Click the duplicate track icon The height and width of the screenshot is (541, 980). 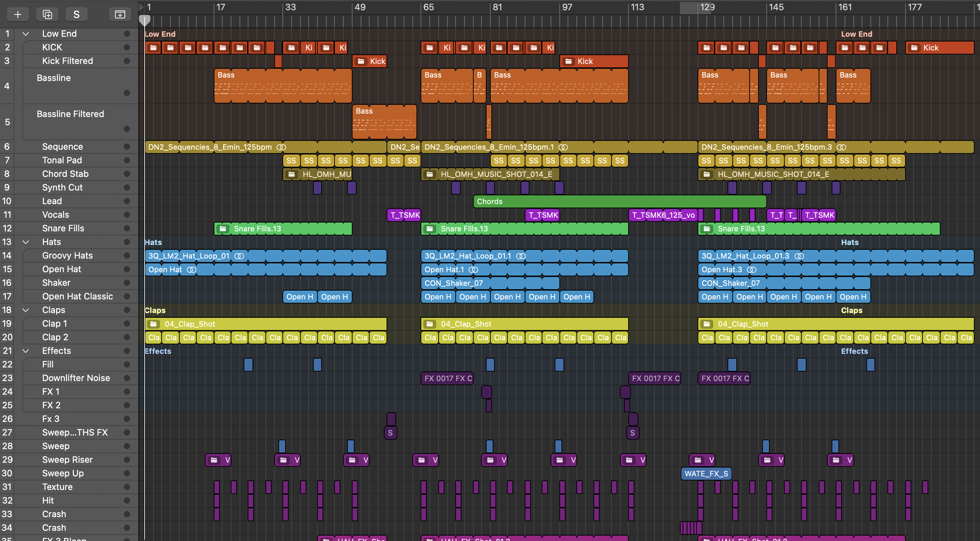47,14
